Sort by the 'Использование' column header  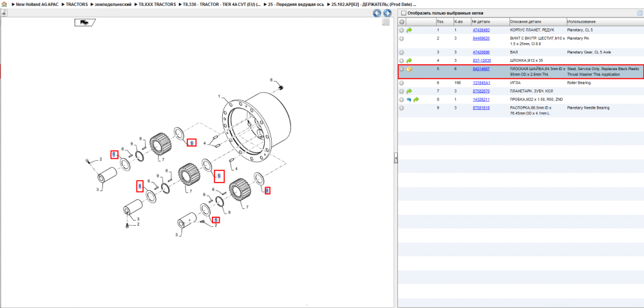click(x=604, y=21)
